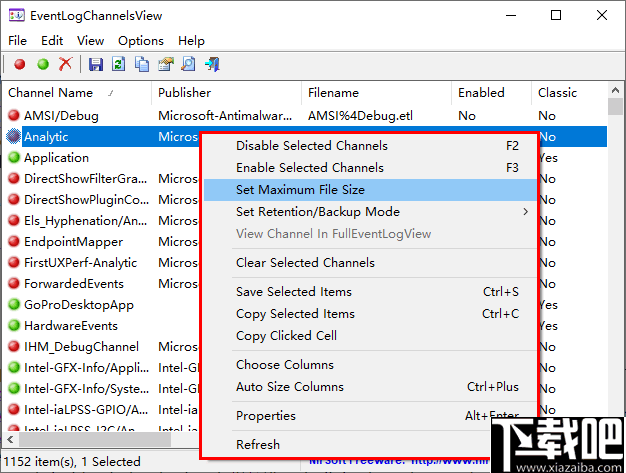Click the Refresh toolbar icon
626x473 pixels.
(x=118, y=64)
